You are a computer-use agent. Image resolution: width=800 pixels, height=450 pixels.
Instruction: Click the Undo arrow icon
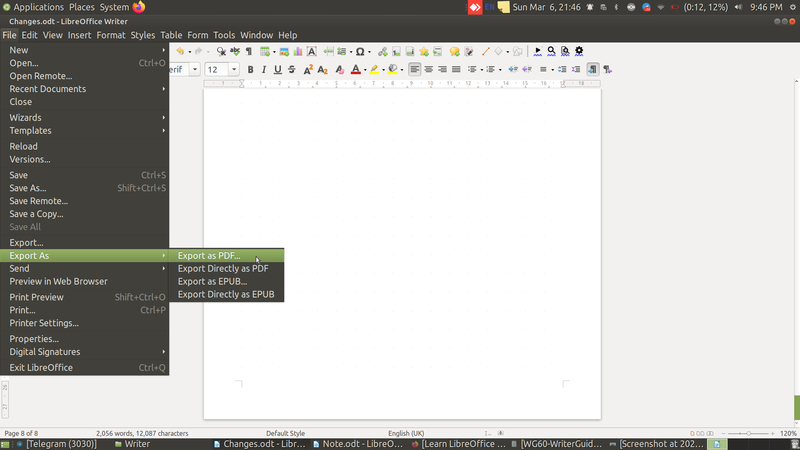coord(180,51)
